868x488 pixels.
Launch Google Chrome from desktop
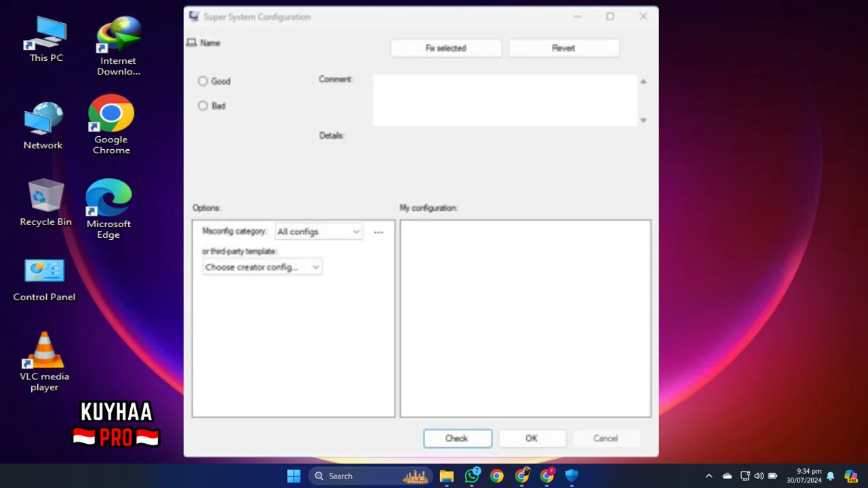coord(111,125)
